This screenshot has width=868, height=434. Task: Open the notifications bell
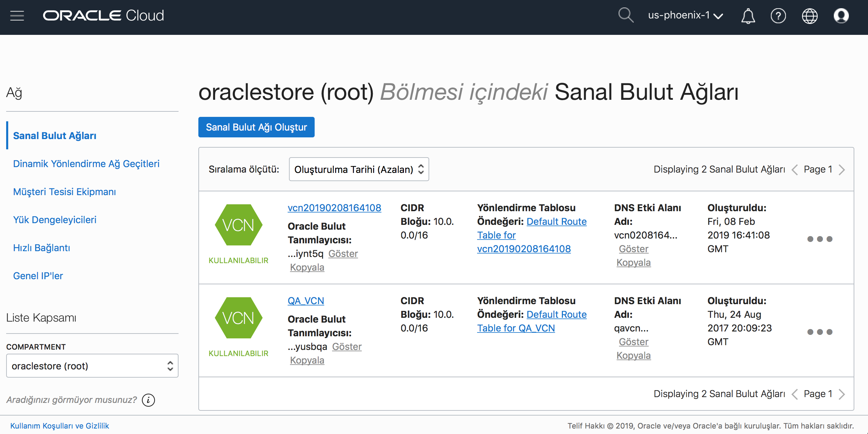(748, 16)
